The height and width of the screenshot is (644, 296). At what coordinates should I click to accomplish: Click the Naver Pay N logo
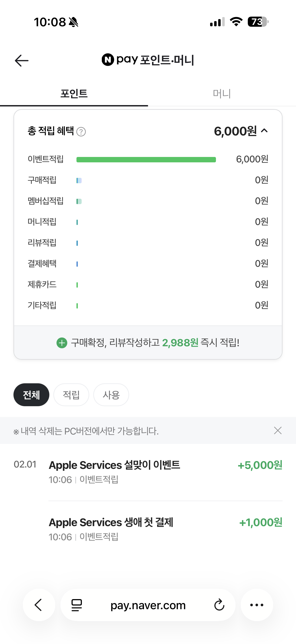(x=108, y=60)
